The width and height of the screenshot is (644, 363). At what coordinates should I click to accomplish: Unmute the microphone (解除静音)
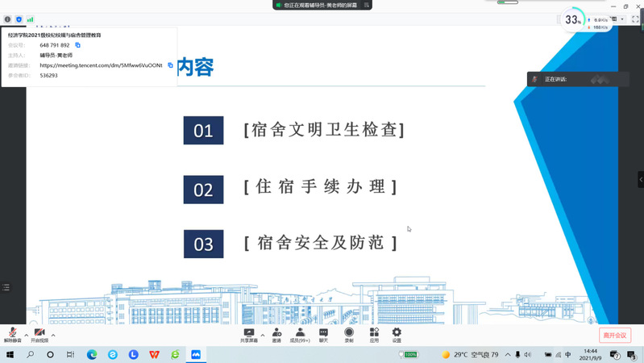[12, 335]
